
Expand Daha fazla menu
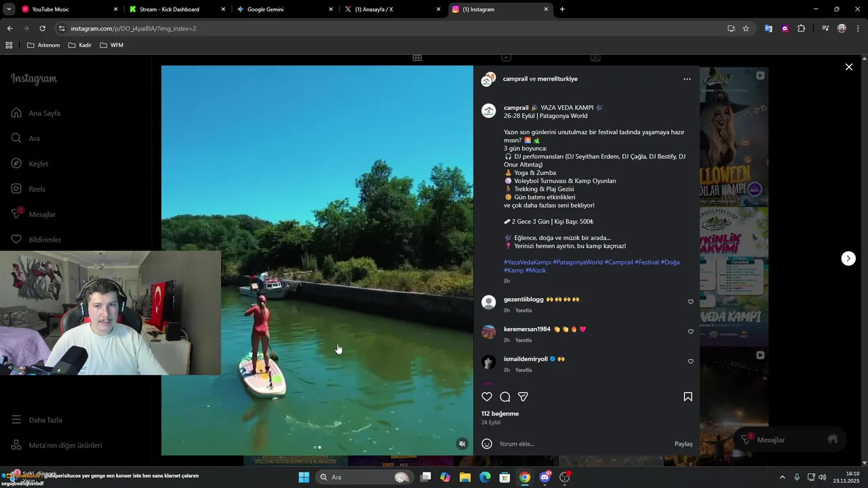(x=37, y=420)
